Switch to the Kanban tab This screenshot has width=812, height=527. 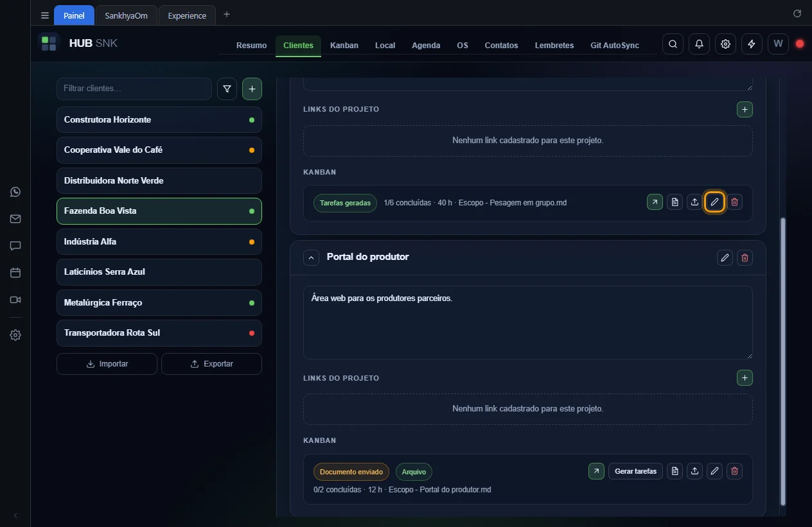coord(344,46)
